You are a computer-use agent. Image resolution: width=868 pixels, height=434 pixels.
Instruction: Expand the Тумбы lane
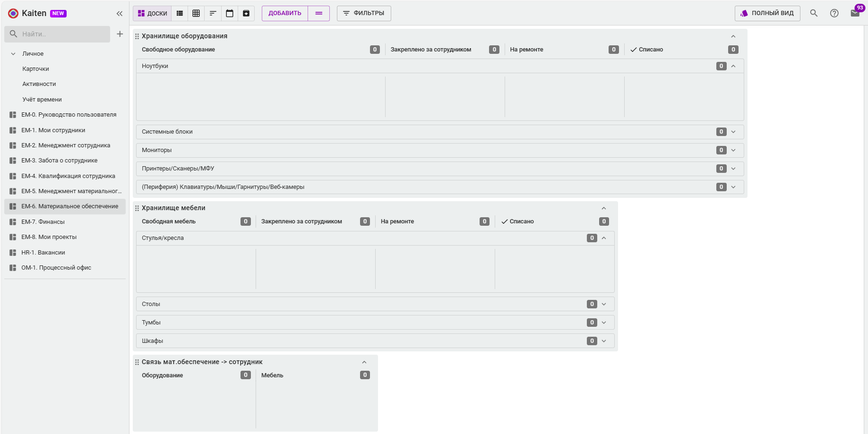click(x=604, y=323)
